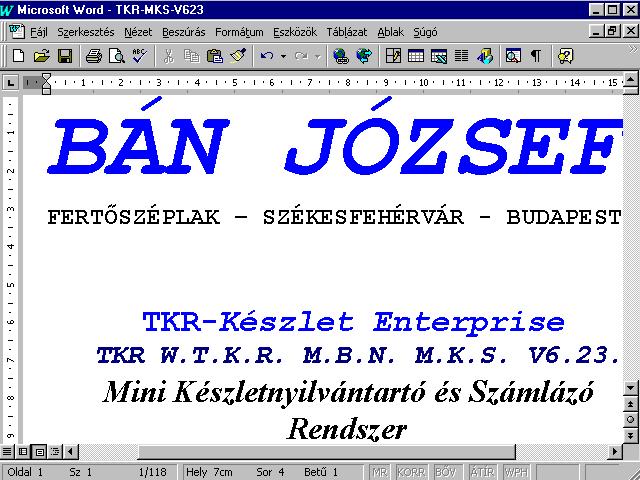Open Tables and Borders toolbar
The image size is (640, 480).
point(393,56)
